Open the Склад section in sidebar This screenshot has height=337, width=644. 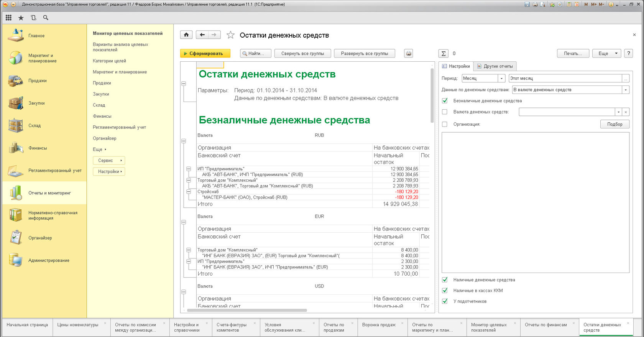click(34, 125)
